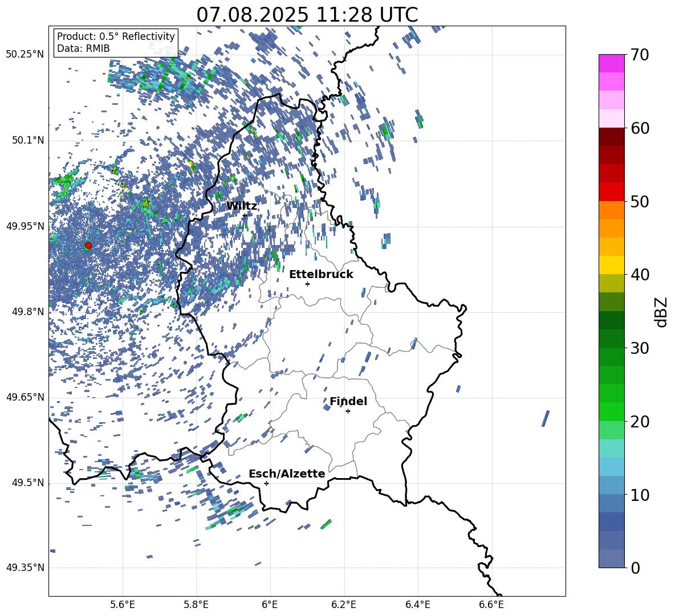Click the 6°E longitude label
Screen dimensions: 675x616
tap(270, 605)
